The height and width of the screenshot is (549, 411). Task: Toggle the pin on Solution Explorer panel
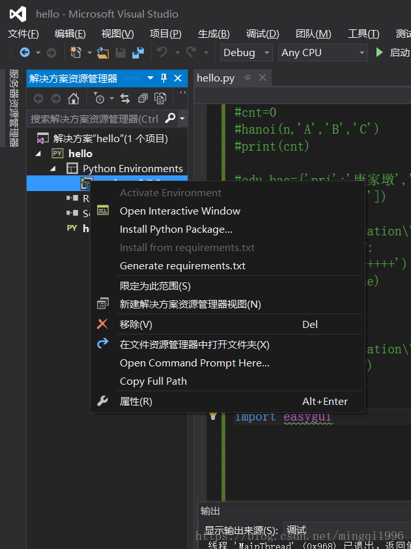163,78
